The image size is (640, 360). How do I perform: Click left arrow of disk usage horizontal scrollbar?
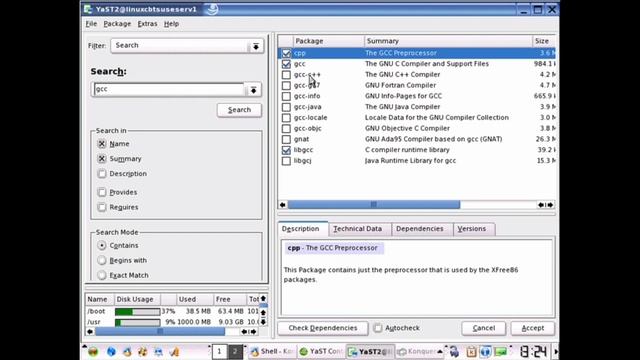click(90, 332)
